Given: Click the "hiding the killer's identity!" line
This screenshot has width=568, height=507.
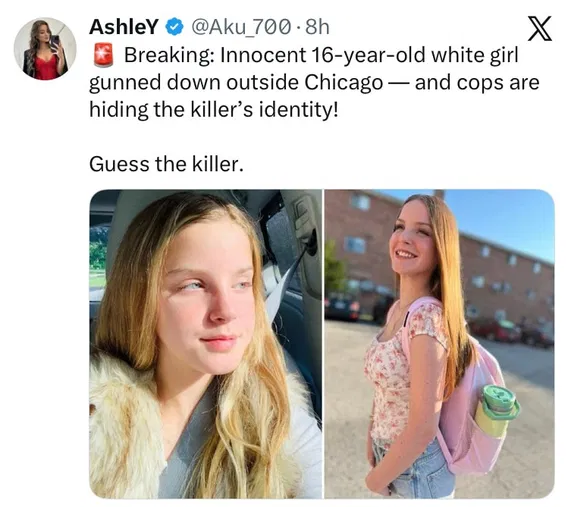Looking at the screenshot, I should click(x=214, y=110).
